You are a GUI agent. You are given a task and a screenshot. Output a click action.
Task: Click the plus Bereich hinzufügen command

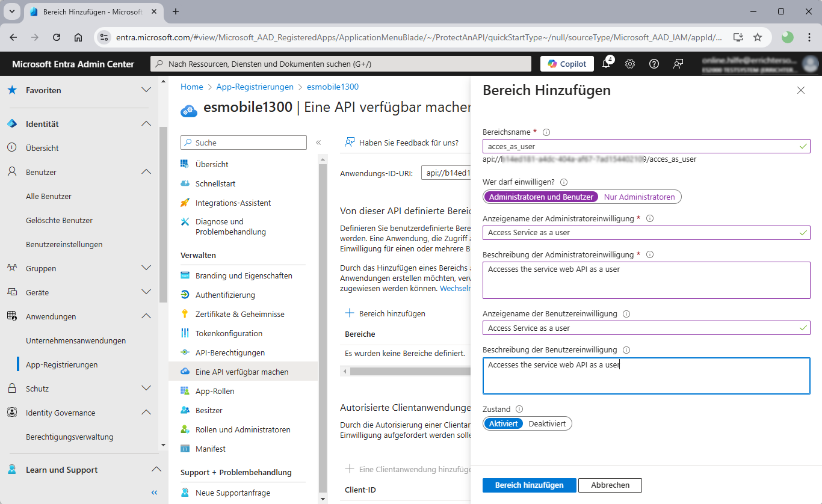coord(385,313)
